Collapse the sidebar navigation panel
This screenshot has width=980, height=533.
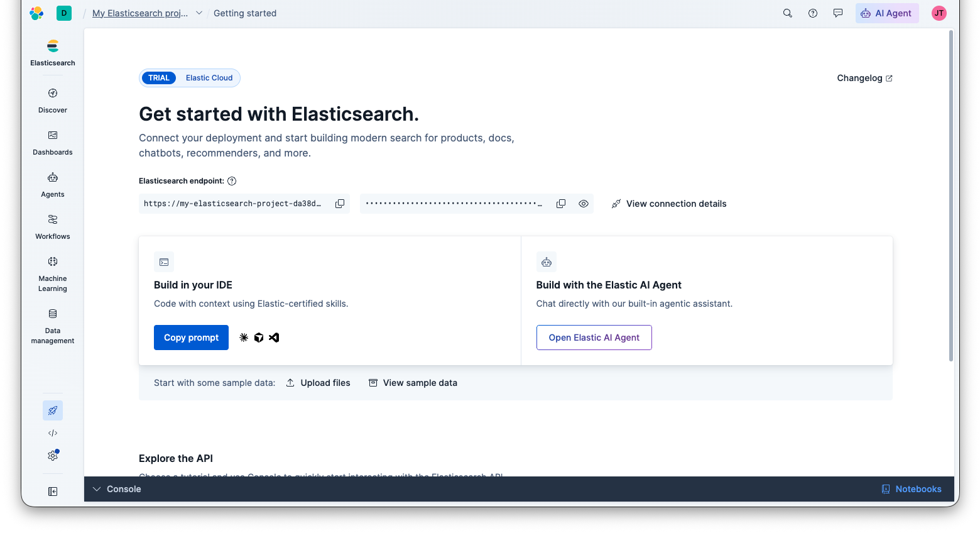click(x=53, y=492)
